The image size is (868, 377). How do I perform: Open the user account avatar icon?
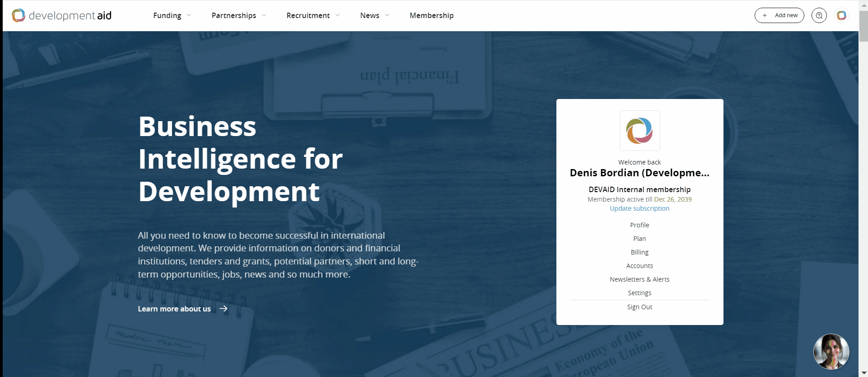(841, 15)
